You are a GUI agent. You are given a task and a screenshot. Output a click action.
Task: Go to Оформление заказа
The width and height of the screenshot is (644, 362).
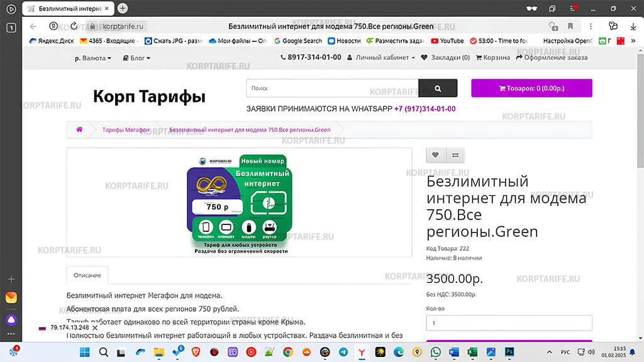552,57
